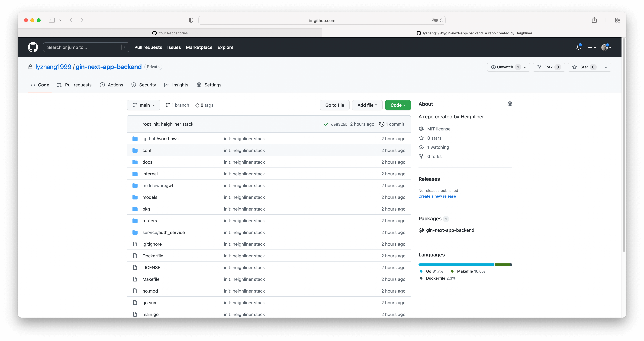Click the green Makefile language bar segment
This screenshot has width=644, height=341.
(502, 265)
